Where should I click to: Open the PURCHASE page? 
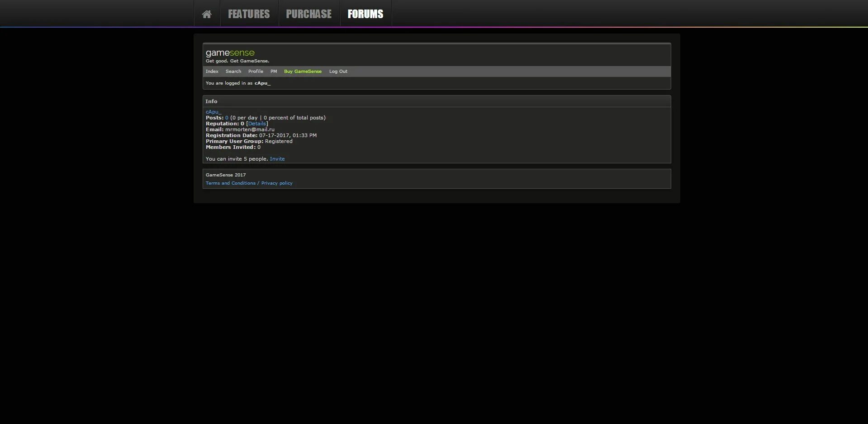click(x=308, y=14)
